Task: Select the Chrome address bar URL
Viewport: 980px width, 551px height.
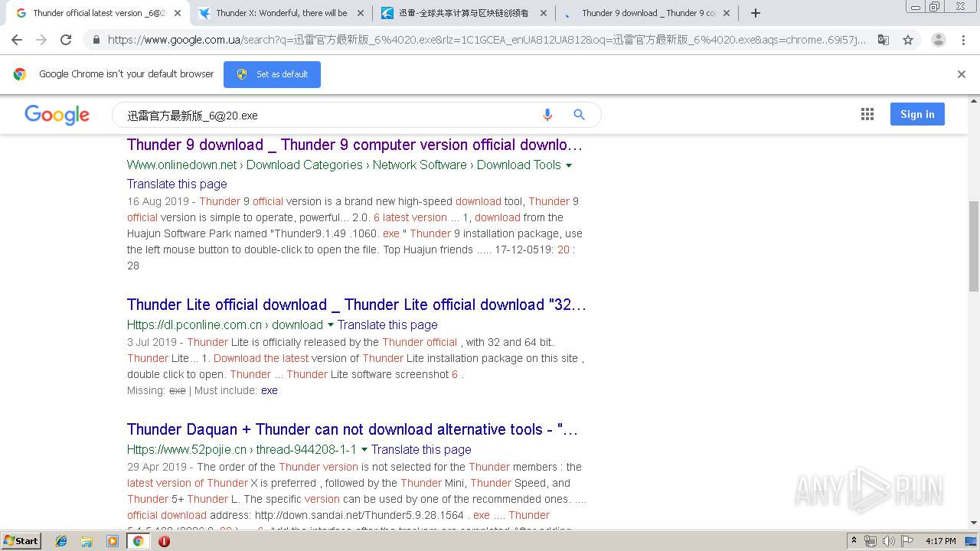Action: pyautogui.click(x=487, y=40)
